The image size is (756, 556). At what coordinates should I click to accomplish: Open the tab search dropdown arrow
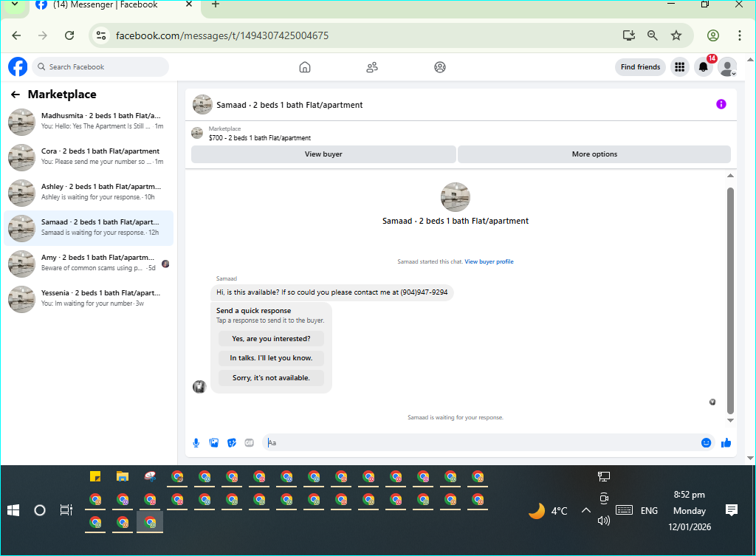[15, 4]
